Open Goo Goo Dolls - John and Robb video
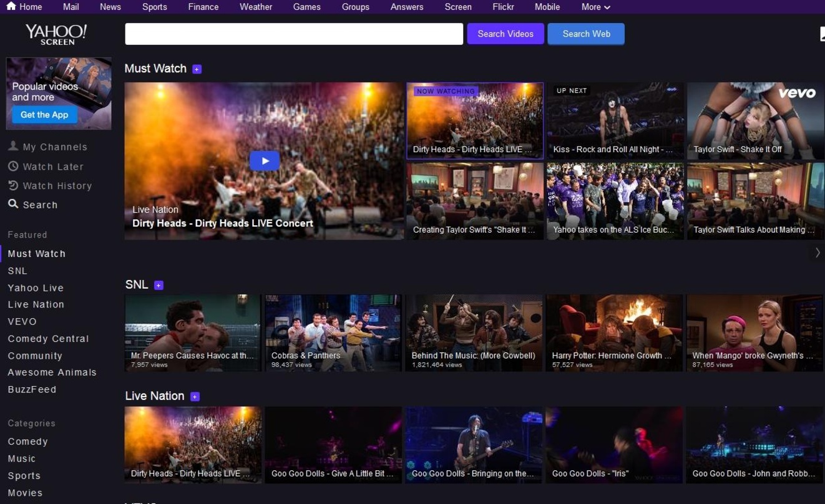Image resolution: width=825 pixels, height=504 pixels. click(754, 445)
